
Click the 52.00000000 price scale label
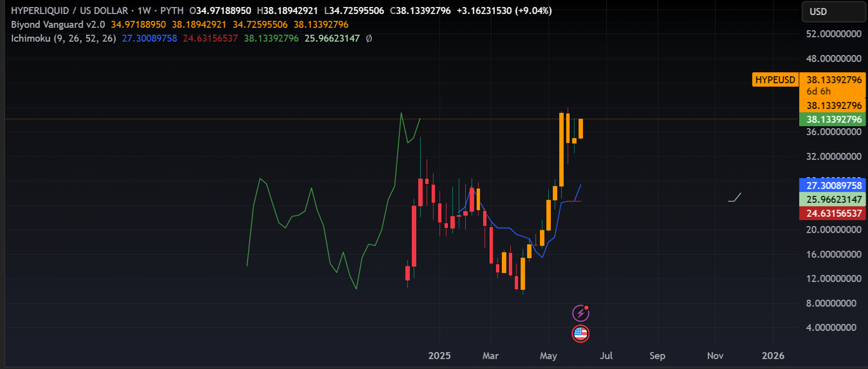[x=834, y=34]
